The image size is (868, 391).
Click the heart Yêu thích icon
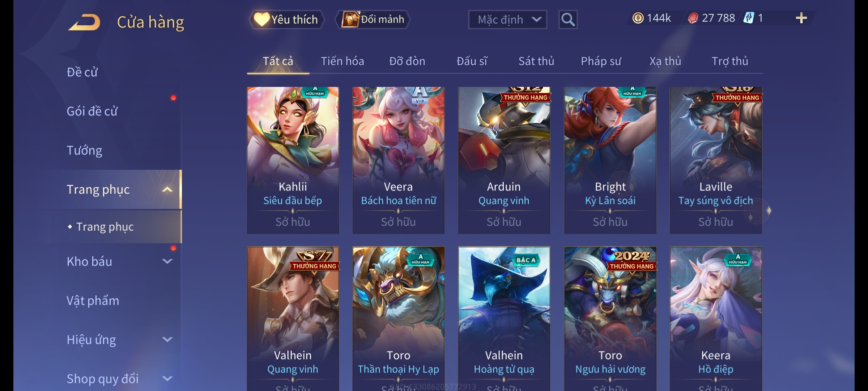[261, 19]
